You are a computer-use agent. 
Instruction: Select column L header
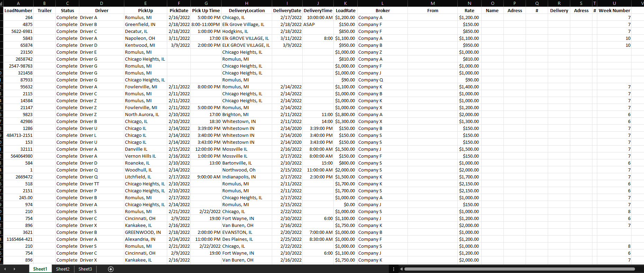(x=383, y=3)
